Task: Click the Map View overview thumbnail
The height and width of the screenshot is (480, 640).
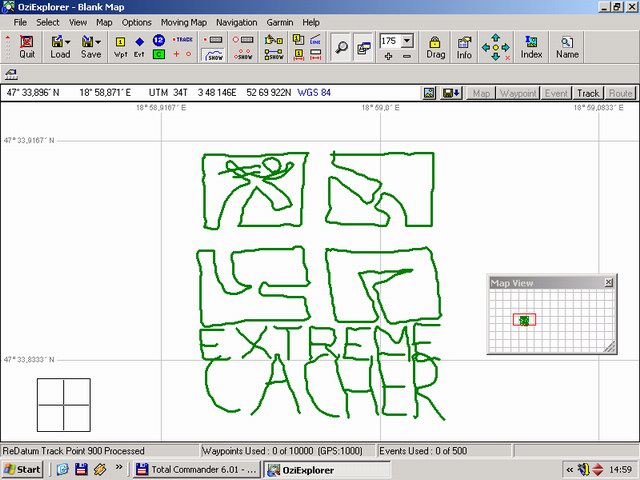Action: (524, 320)
